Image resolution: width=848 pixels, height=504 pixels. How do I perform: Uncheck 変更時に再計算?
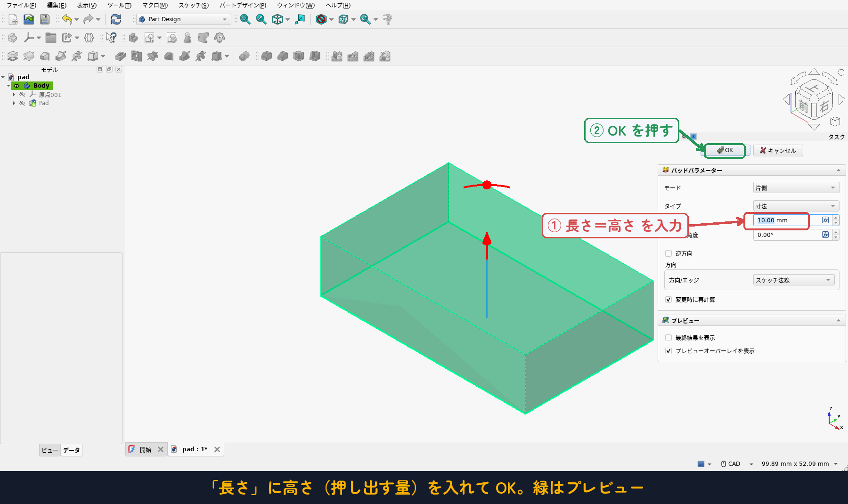669,300
